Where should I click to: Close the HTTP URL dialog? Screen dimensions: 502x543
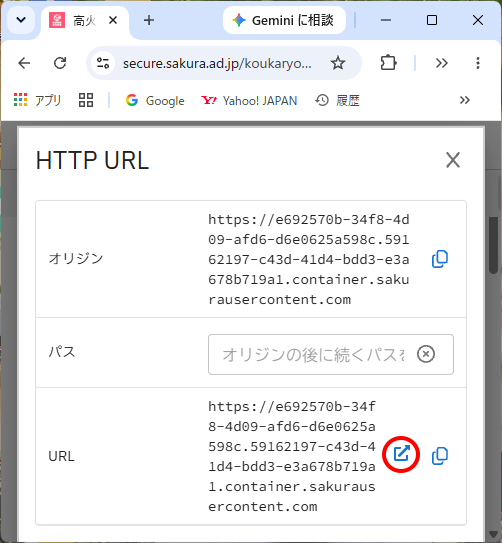pyautogui.click(x=452, y=160)
